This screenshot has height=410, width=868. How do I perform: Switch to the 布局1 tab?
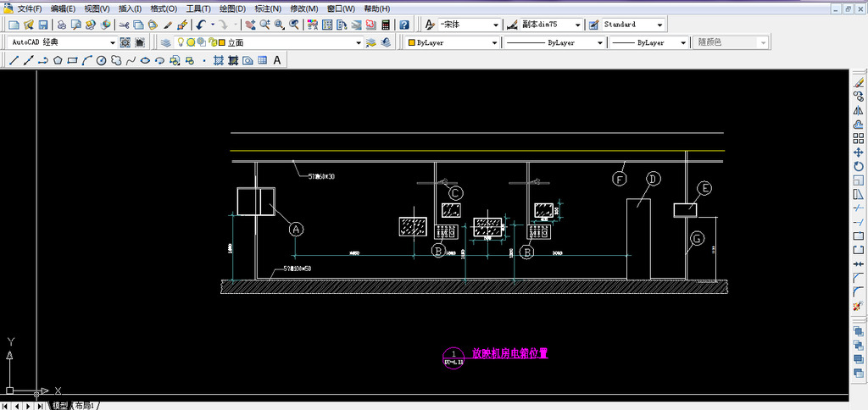coord(84,406)
